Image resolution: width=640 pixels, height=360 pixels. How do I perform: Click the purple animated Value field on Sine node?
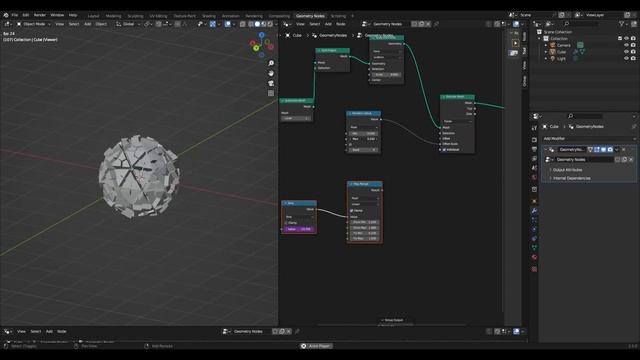click(x=299, y=229)
